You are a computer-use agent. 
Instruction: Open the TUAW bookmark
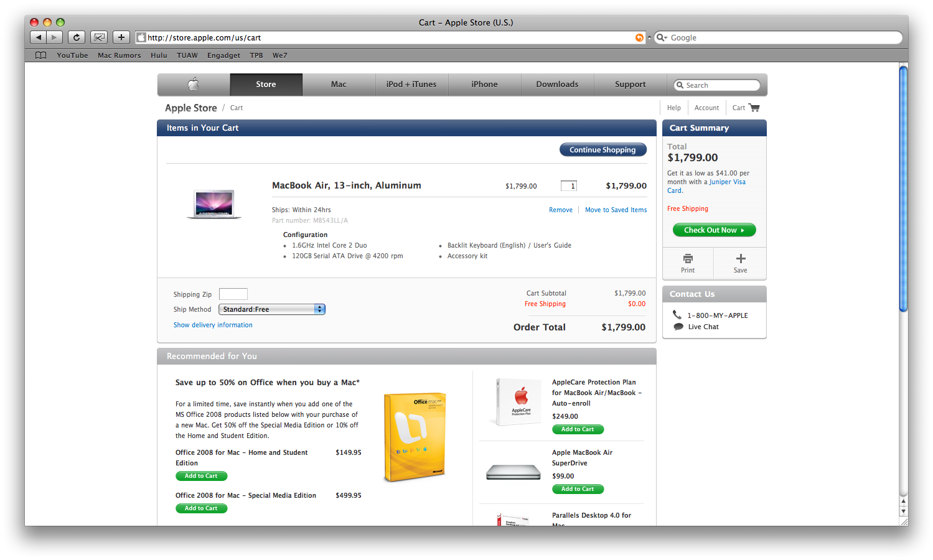click(187, 55)
